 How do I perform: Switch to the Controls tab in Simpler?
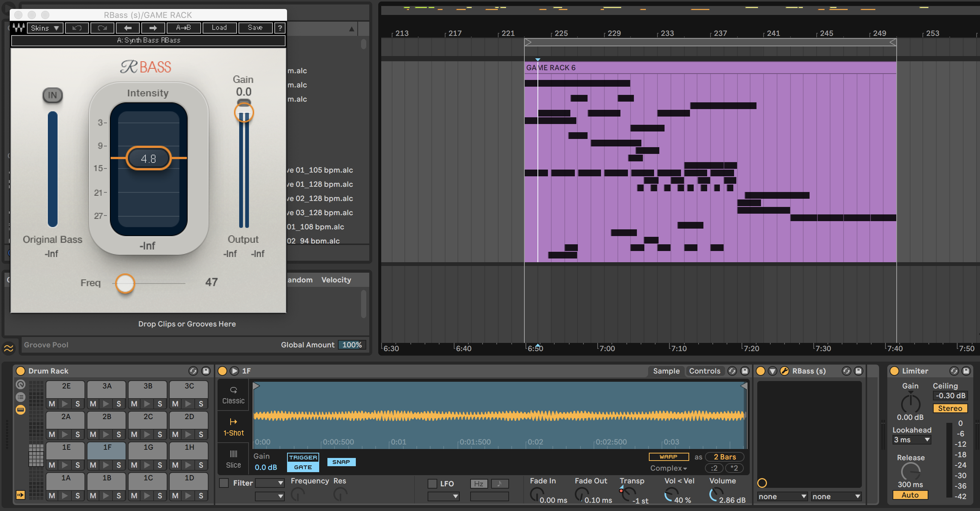tap(705, 371)
